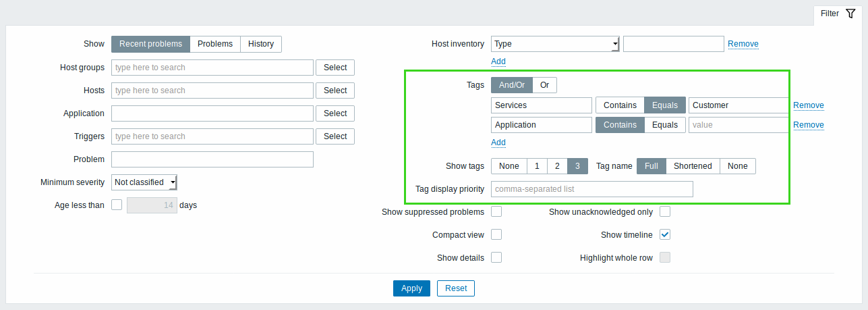Enable Show suppressed problems checkbox
This screenshot has height=310, width=868.
[x=496, y=212]
